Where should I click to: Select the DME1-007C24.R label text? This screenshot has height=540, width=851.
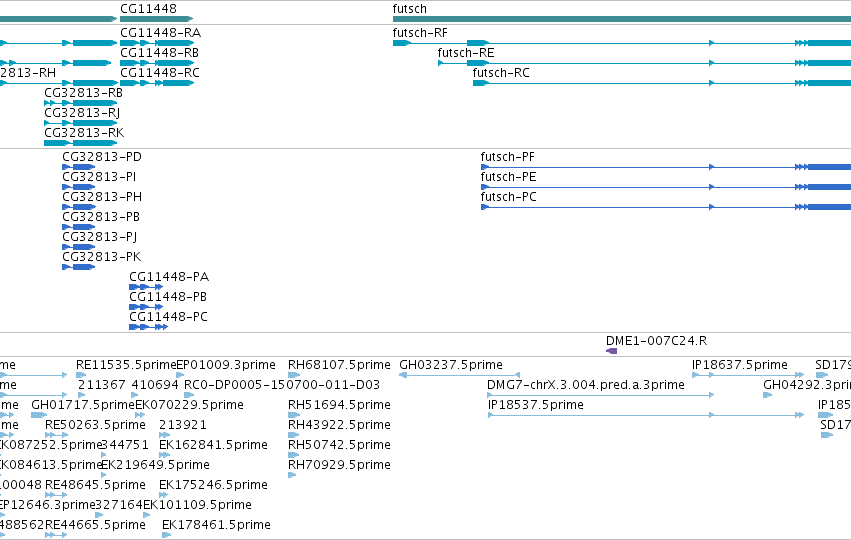[656, 341]
